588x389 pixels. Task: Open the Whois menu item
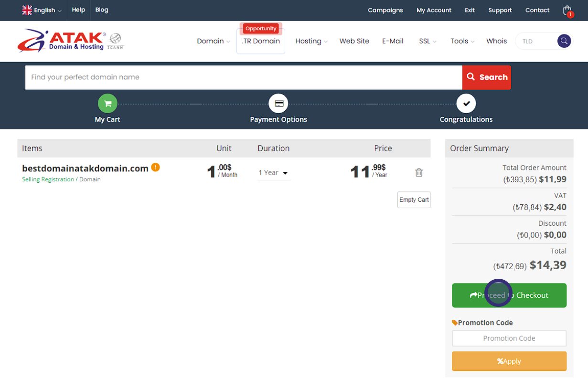point(497,41)
